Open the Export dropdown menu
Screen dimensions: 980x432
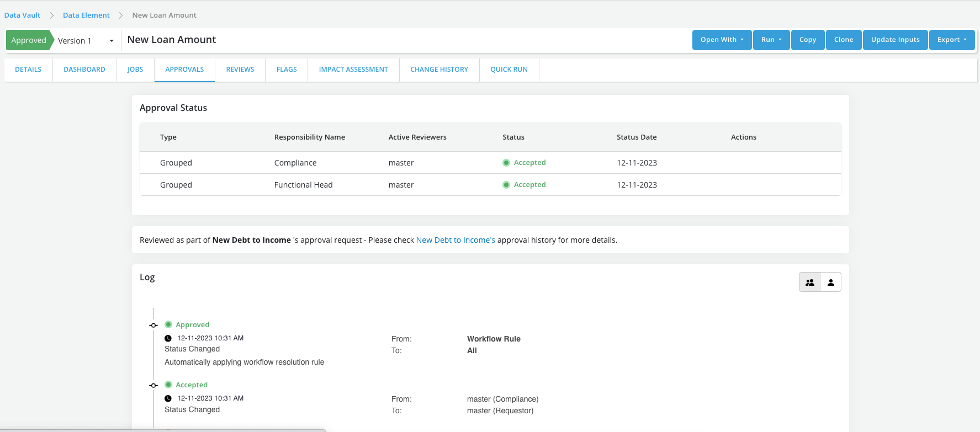[x=951, y=40]
